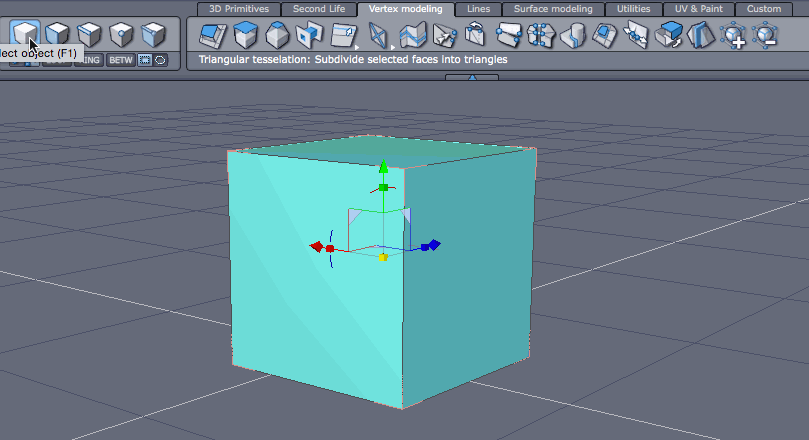Click the blue square scale handle
The width and height of the screenshot is (809, 440).
coord(425,247)
